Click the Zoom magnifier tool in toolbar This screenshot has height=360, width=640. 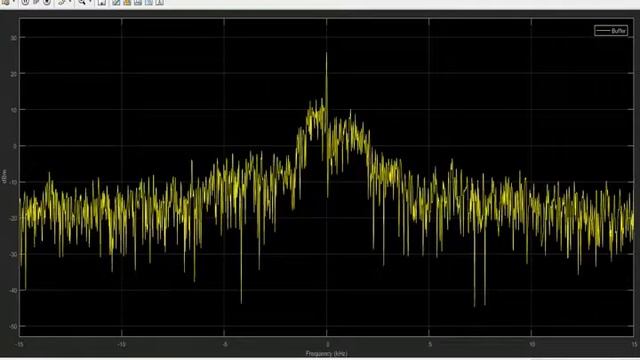tap(82, 2)
